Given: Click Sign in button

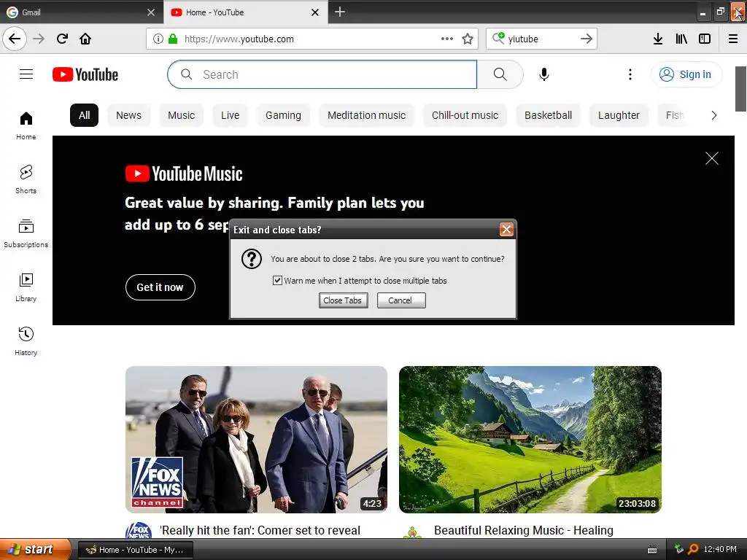Looking at the screenshot, I should coord(686,74).
